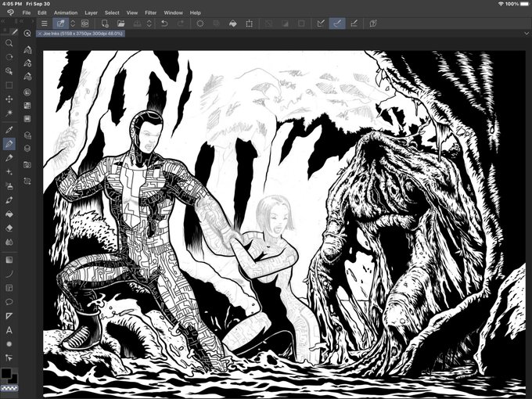Select the Zoom magnifier tool
The height and width of the screenshot is (399, 532).
click(x=9, y=42)
